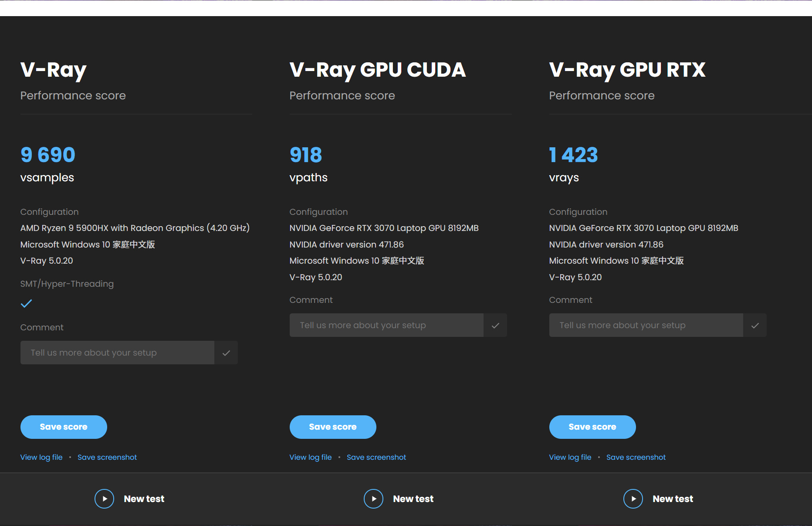Focus the V-Ray comment input field

pos(117,353)
